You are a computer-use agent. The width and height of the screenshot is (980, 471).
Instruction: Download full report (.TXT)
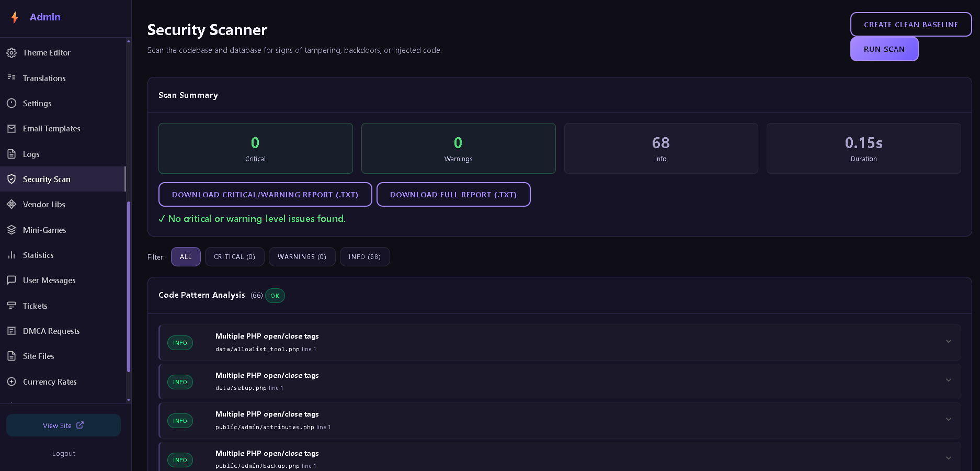pyautogui.click(x=453, y=195)
